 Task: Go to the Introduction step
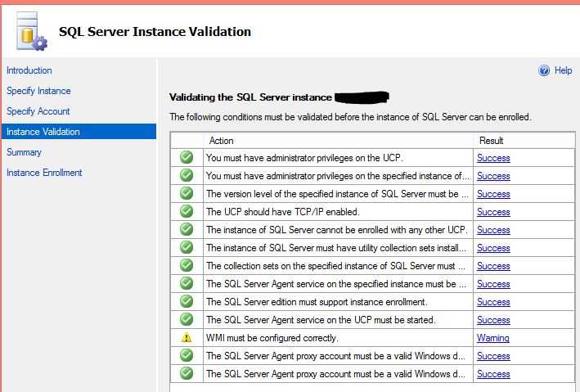pos(29,70)
